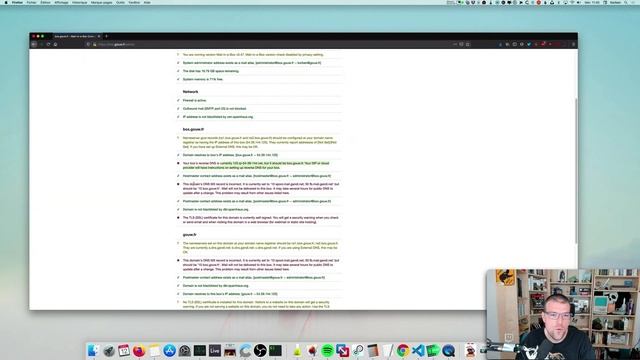The width and height of the screenshot is (640, 360).
Task: Click Firefox home button in toolbar
Action: (56, 44)
